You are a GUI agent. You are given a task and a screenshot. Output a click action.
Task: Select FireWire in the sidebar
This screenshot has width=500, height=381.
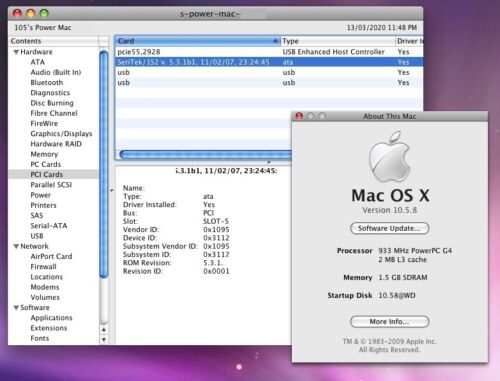click(44, 123)
